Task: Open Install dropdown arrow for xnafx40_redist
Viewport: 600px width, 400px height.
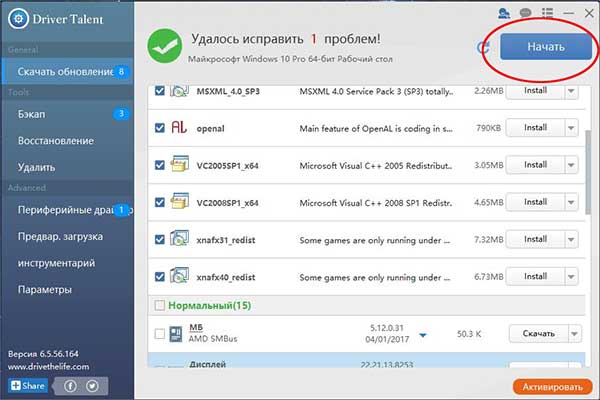Action: 571,277
